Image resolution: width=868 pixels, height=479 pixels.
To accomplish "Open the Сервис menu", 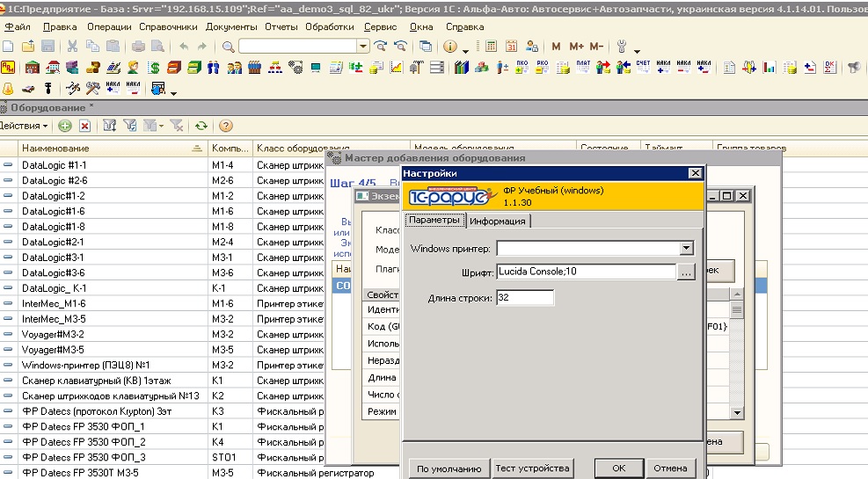I will coord(380,26).
